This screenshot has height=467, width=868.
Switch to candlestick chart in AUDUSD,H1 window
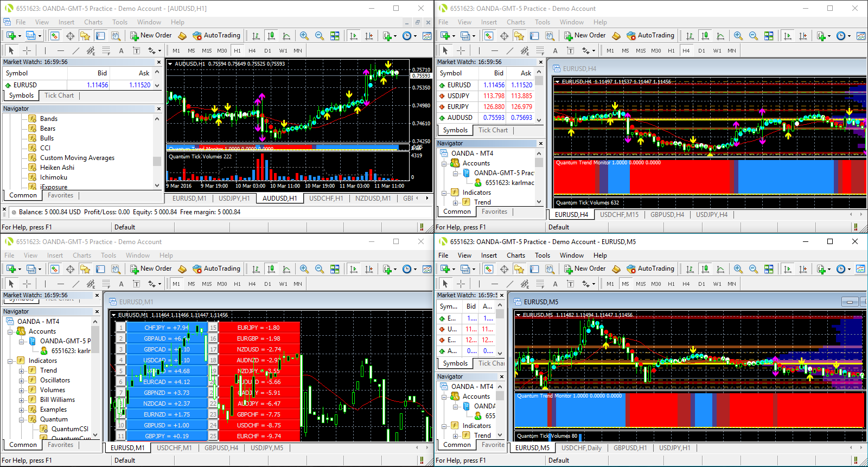pos(271,36)
